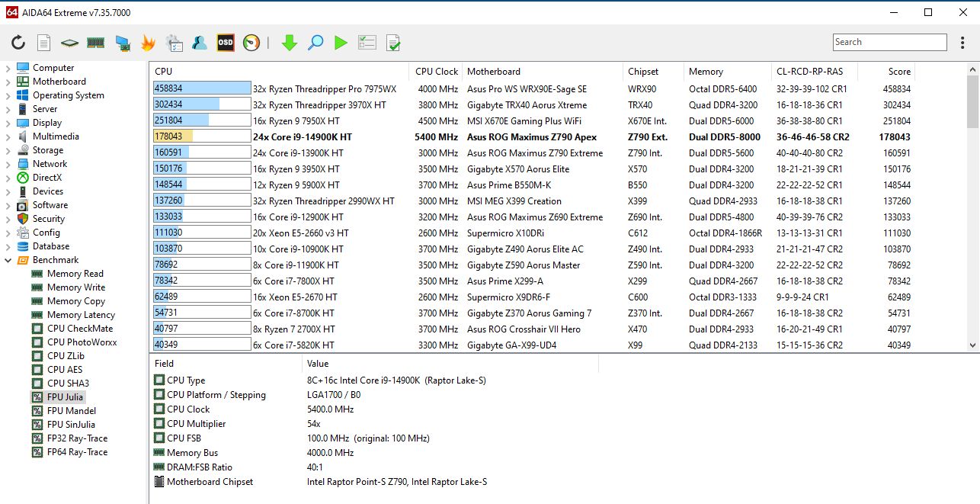Click the magnifier find icon
Viewport: 980px width, 504px height.
(315, 43)
